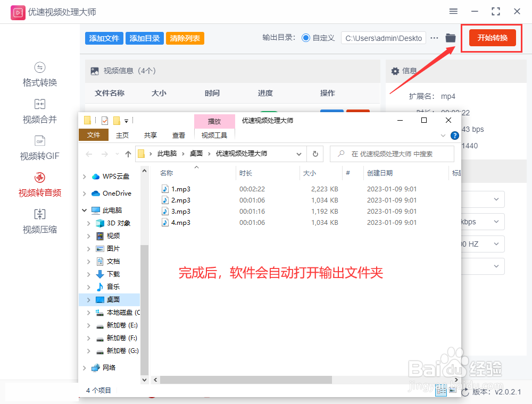Sort by 创建日期 column header

click(x=380, y=173)
